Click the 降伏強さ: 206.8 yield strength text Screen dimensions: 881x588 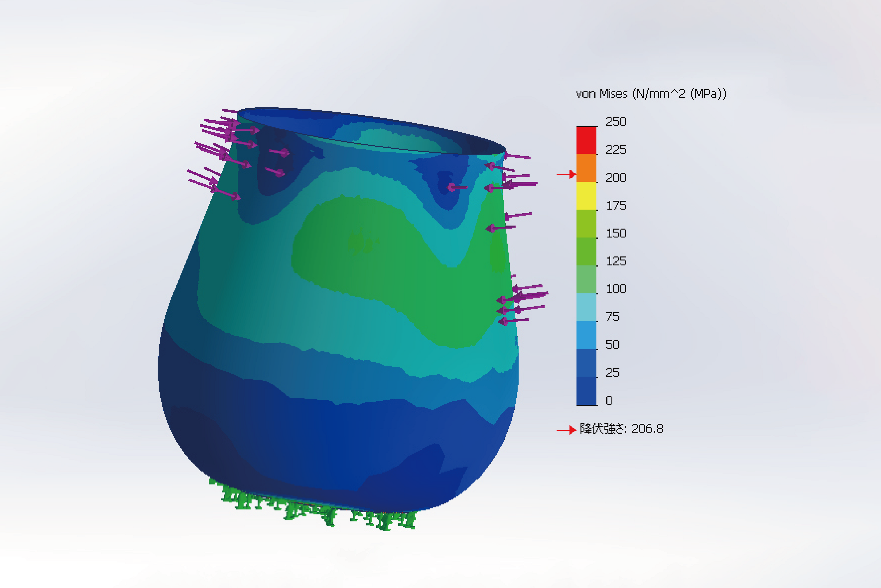tap(621, 428)
